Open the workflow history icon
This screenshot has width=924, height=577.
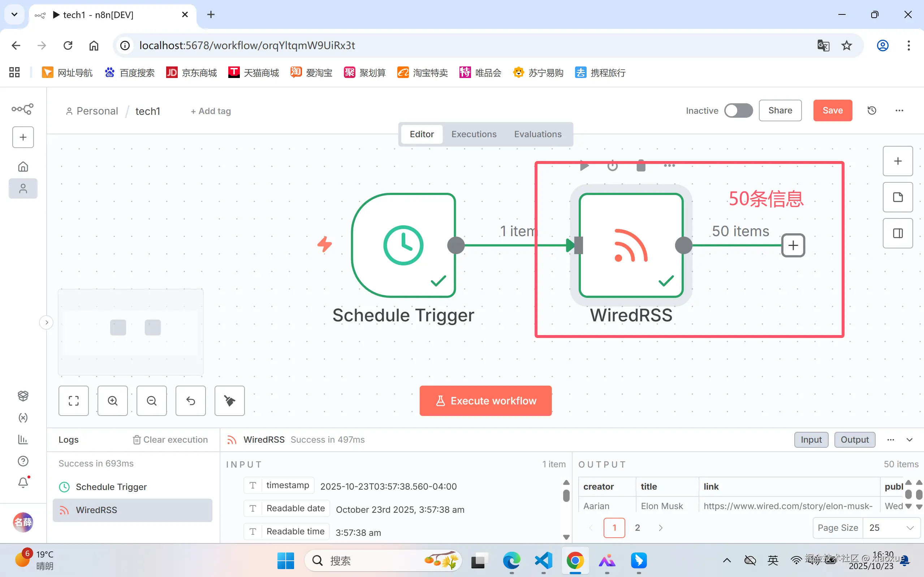[x=872, y=110]
